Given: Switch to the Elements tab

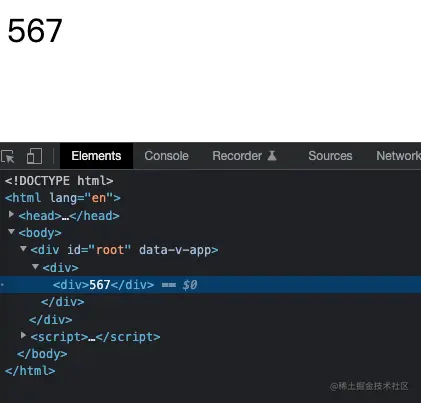Looking at the screenshot, I should click(x=96, y=156).
